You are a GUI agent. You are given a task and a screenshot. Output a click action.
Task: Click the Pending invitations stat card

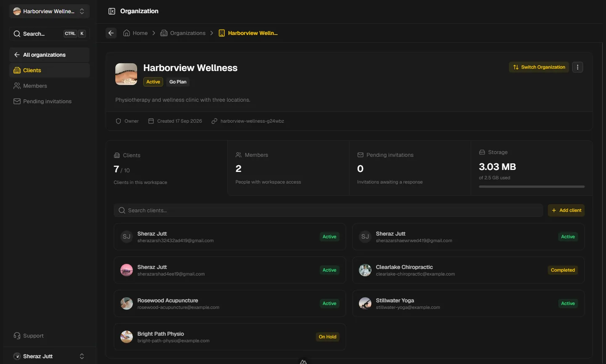coord(410,168)
